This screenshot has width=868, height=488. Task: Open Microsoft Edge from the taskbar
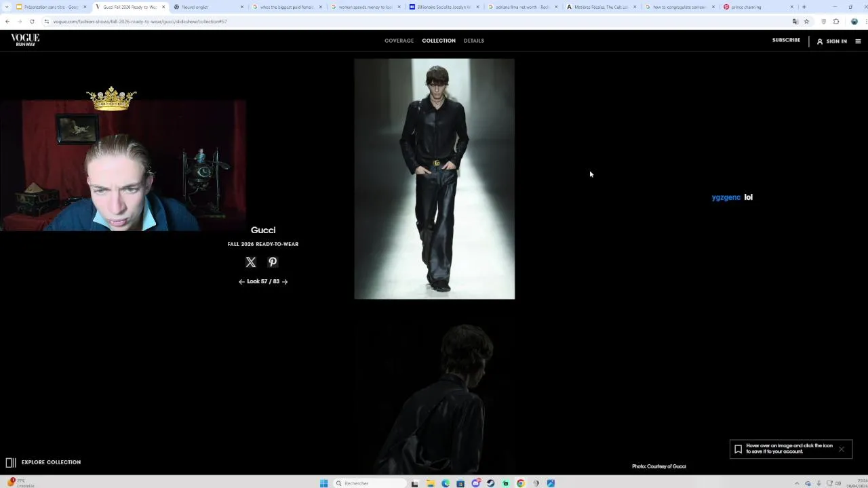point(446,483)
